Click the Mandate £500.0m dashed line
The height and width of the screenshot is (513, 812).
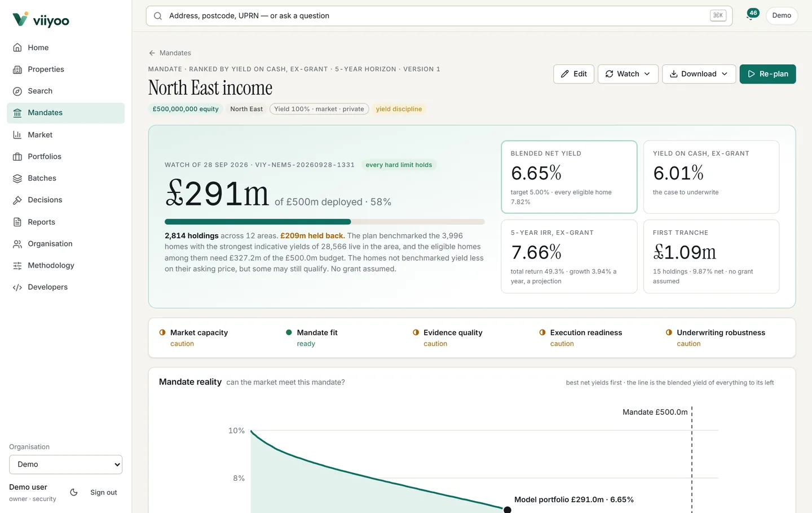click(692, 460)
